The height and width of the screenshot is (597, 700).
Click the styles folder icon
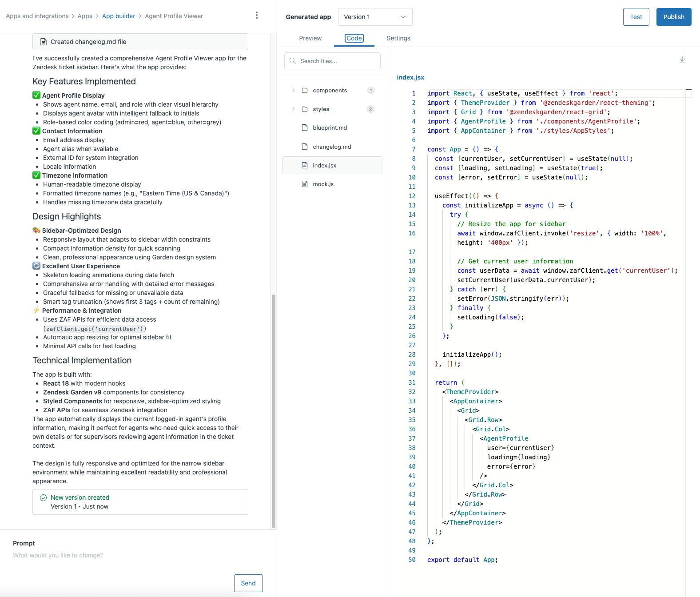pyautogui.click(x=305, y=109)
